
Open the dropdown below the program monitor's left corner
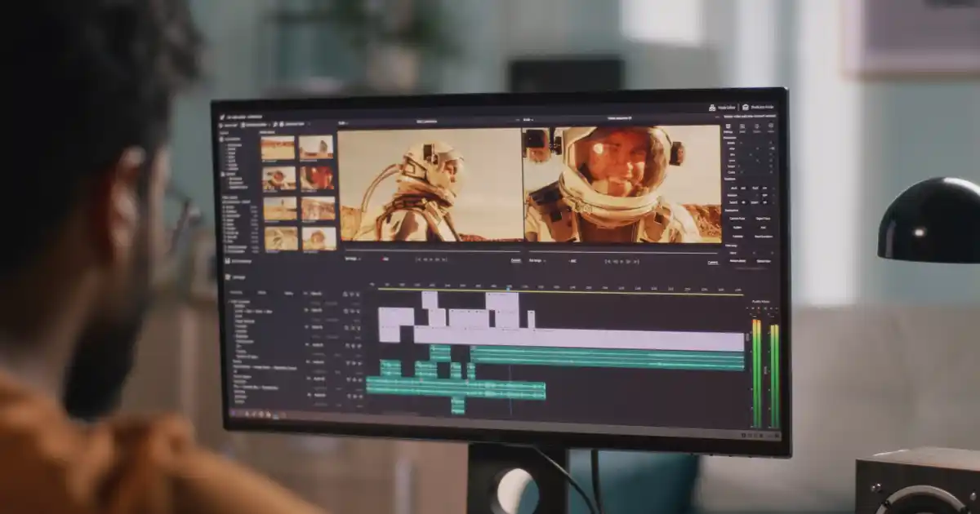(x=537, y=260)
